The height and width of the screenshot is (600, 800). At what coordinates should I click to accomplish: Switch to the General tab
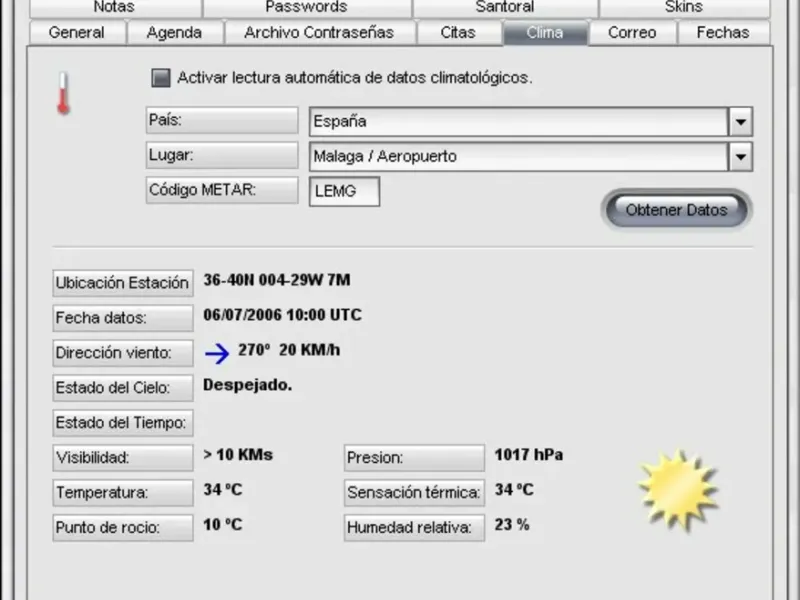77,33
